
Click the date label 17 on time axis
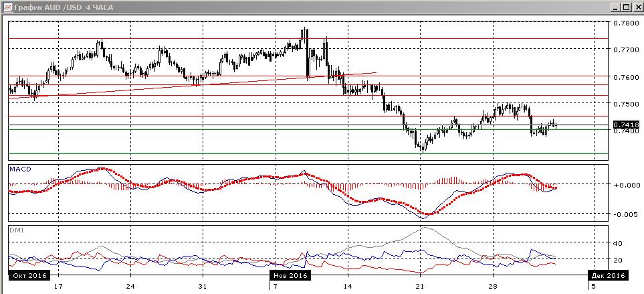point(58,286)
